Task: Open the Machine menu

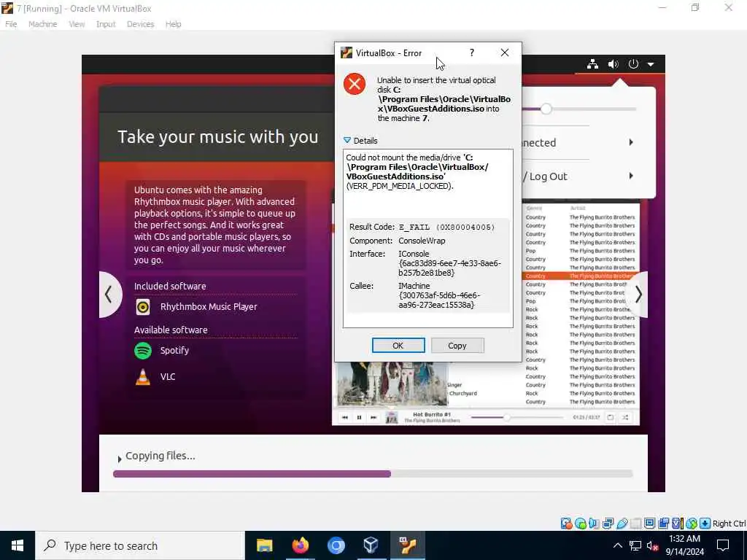Action: (42, 24)
